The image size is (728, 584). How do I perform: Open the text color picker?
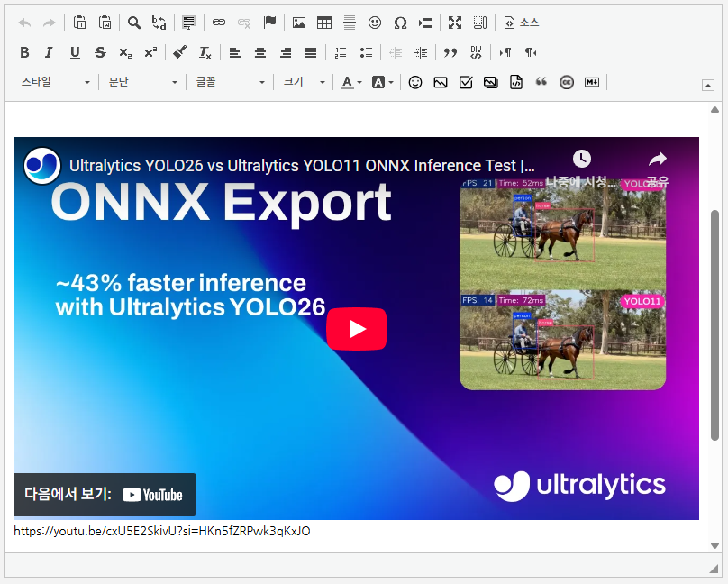(x=350, y=82)
